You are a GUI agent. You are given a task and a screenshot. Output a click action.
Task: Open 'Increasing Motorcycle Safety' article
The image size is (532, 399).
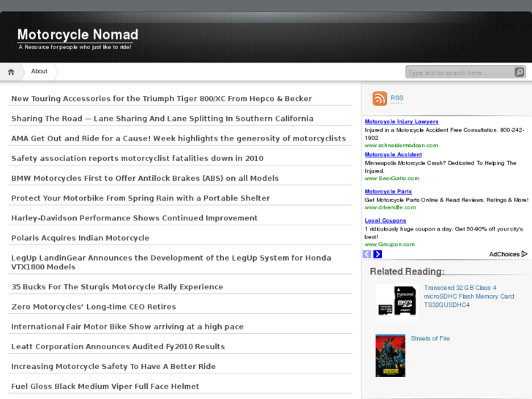click(x=113, y=366)
